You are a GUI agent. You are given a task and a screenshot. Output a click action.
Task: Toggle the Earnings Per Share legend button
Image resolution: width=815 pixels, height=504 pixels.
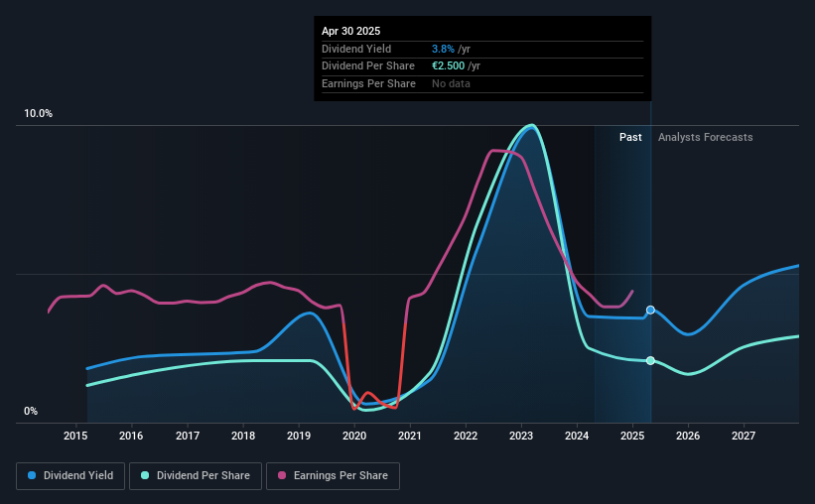tap(333, 476)
